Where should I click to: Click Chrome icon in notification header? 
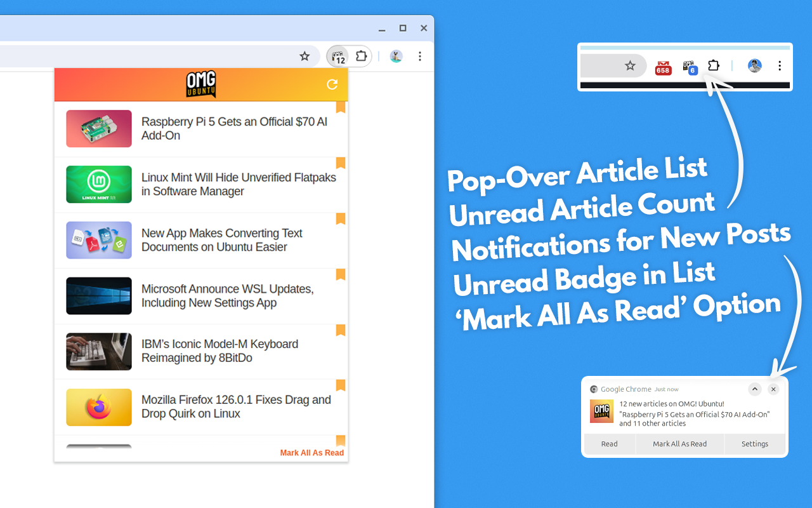(594, 389)
